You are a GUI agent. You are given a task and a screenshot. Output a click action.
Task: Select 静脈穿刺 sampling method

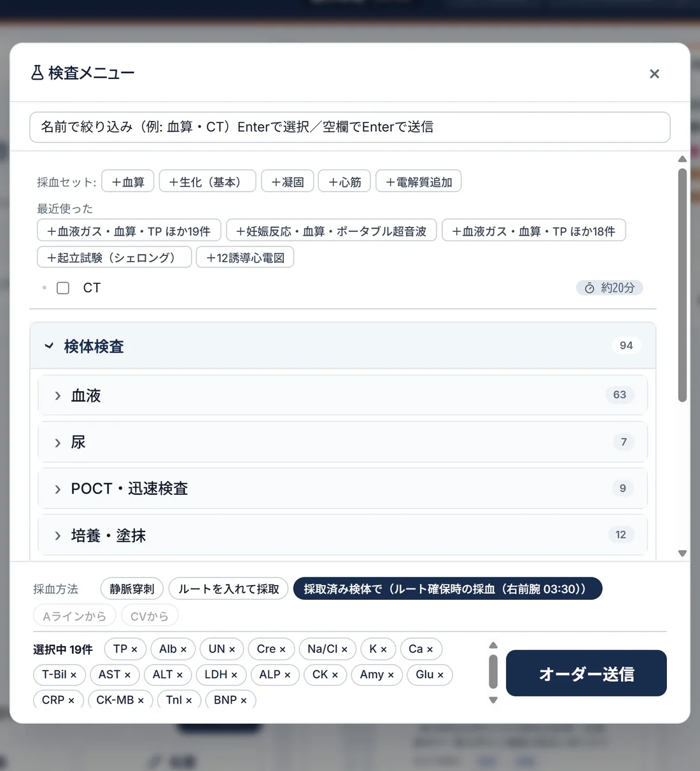(132, 589)
